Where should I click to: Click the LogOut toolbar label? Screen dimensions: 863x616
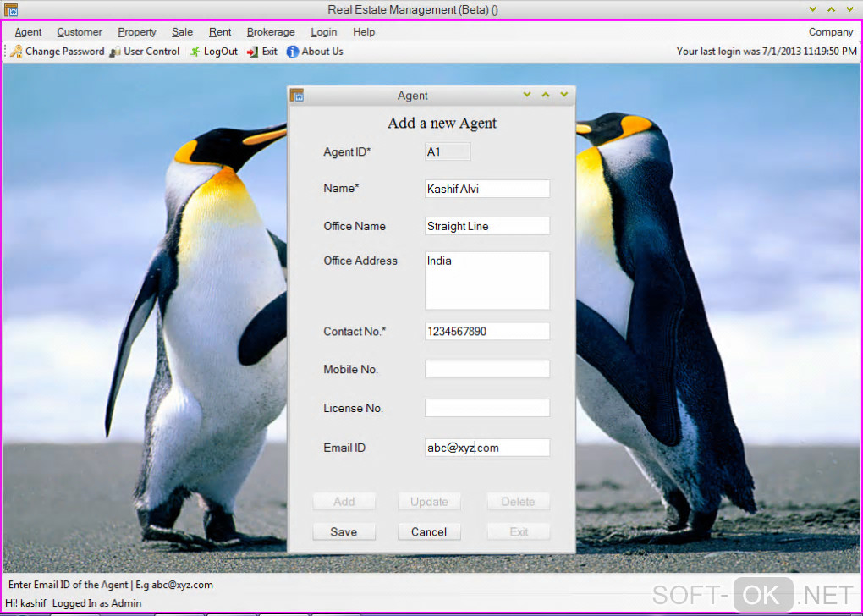220,52
